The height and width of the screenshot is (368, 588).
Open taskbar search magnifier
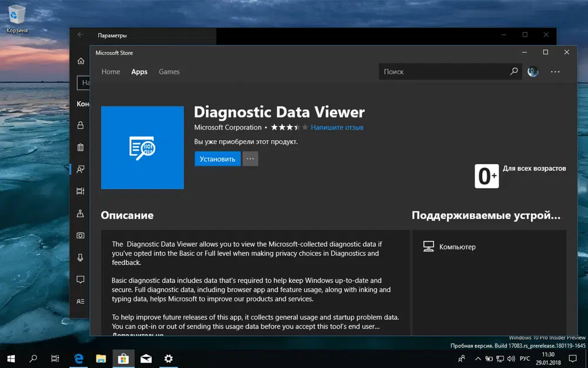[x=33, y=359]
